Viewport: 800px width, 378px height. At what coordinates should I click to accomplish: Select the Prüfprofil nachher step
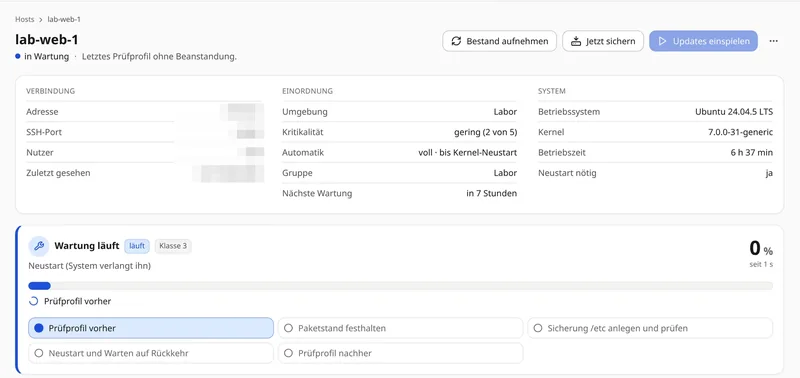401,353
